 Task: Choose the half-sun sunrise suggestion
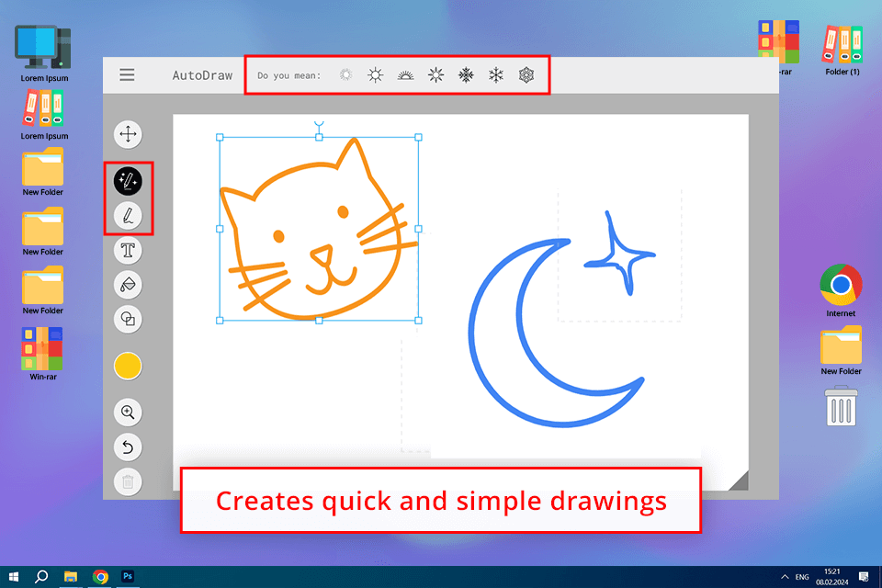405,74
